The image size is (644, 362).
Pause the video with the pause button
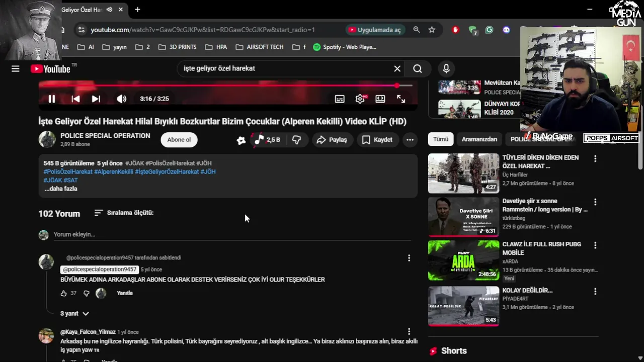click(x=51, y=99)
